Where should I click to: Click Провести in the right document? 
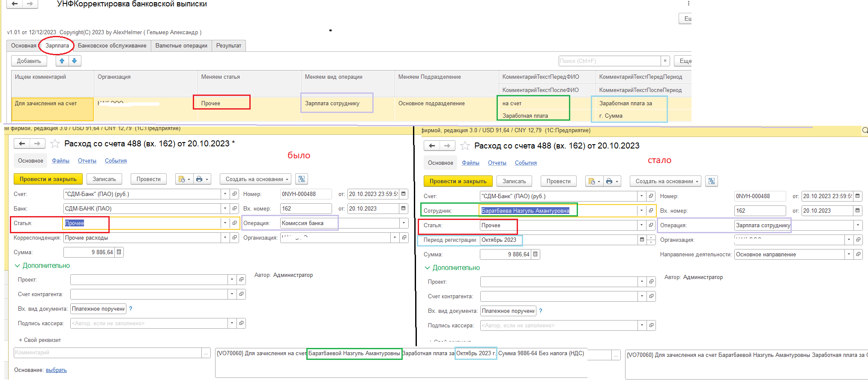click(x=559, y=181)
